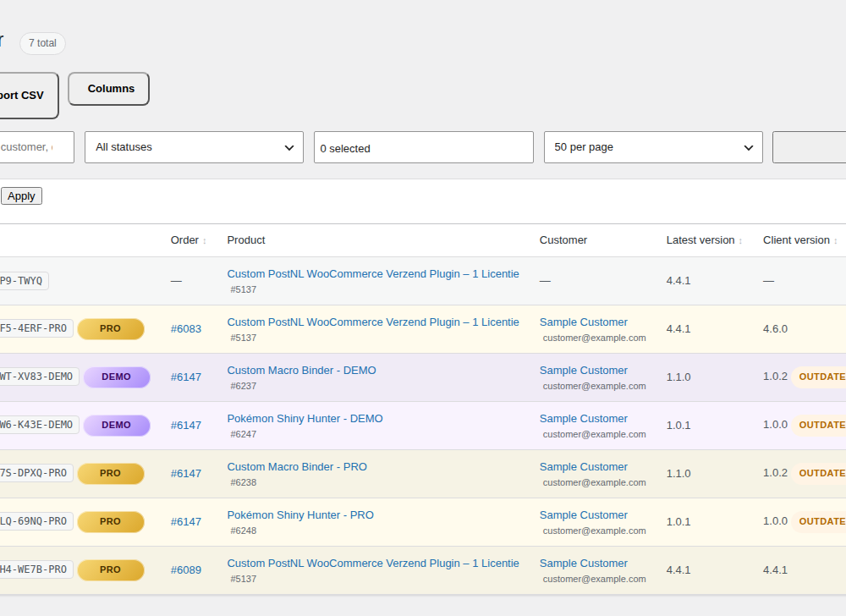The width and height of the screenshot is (846, 616).
Task: Open Custom Macro Binder - DEMO product
Action: click(x=302, y=371)
